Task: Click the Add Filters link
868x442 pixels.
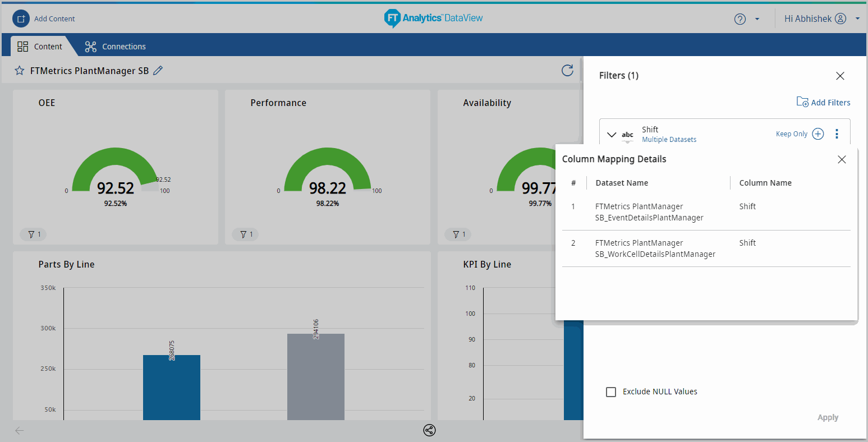Action: [823, 102]
